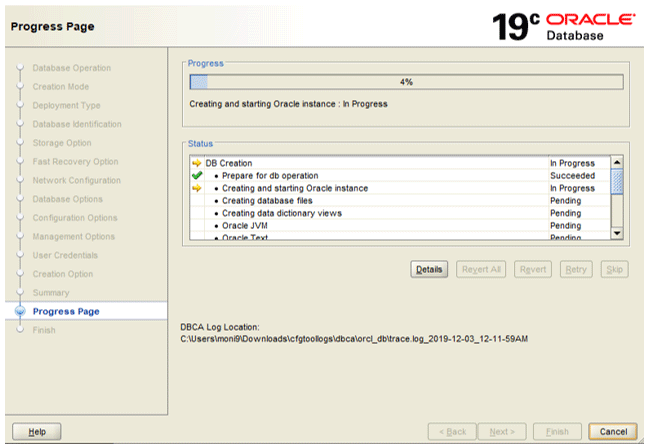Screen dimensions: 649x447
Task: Click the yellow arrow beside Creating and starting Oracle instance
Action: pyautogui.click(x=197, y=188)
